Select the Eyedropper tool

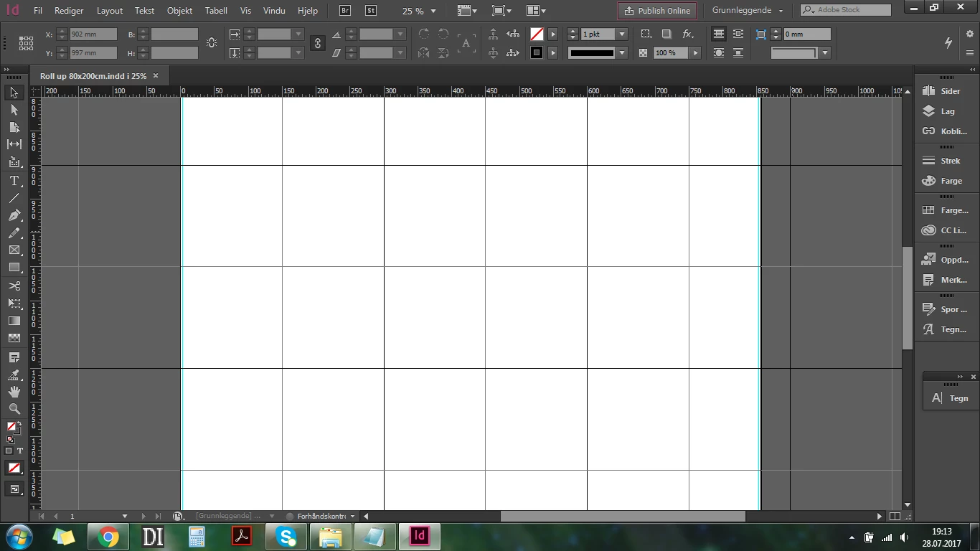(14, 375)
